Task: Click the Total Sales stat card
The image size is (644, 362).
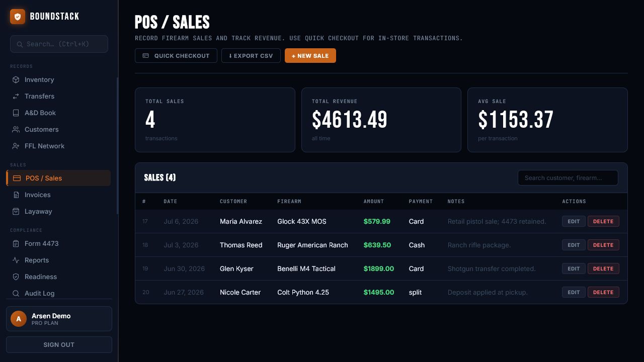Action: coord(215,120)
